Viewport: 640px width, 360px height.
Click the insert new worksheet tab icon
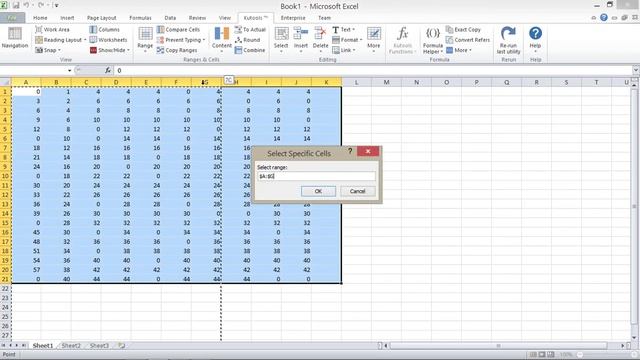pos(121,346)
